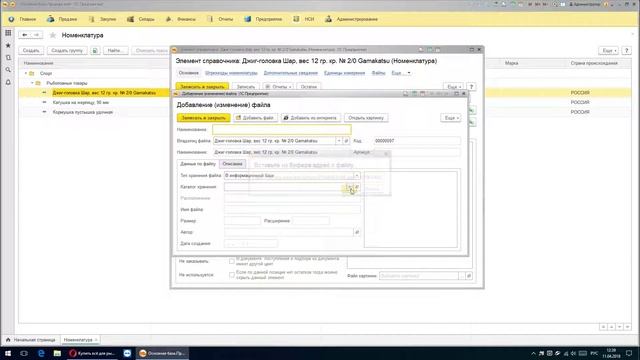Click Создать in the Номенклатура list

tap(31, 51)
